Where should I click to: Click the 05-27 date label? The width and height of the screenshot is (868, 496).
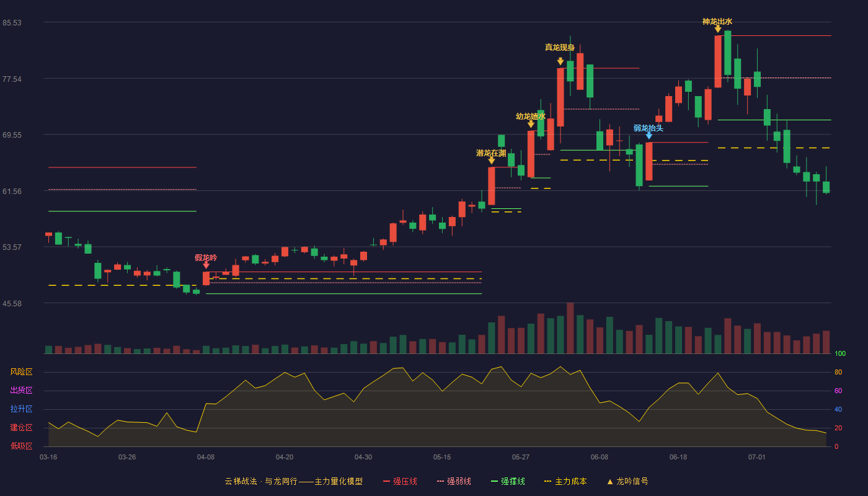521,457
